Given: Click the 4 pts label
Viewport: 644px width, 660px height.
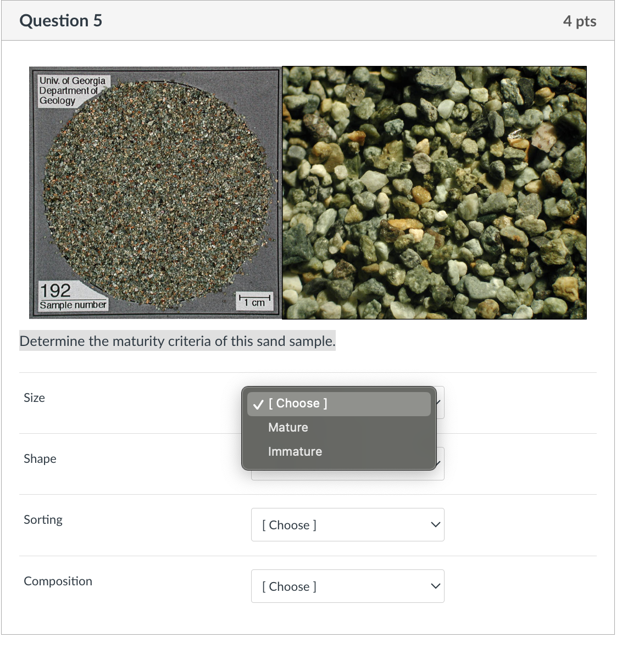Looking at the screenshot, I should coord(580,21).
